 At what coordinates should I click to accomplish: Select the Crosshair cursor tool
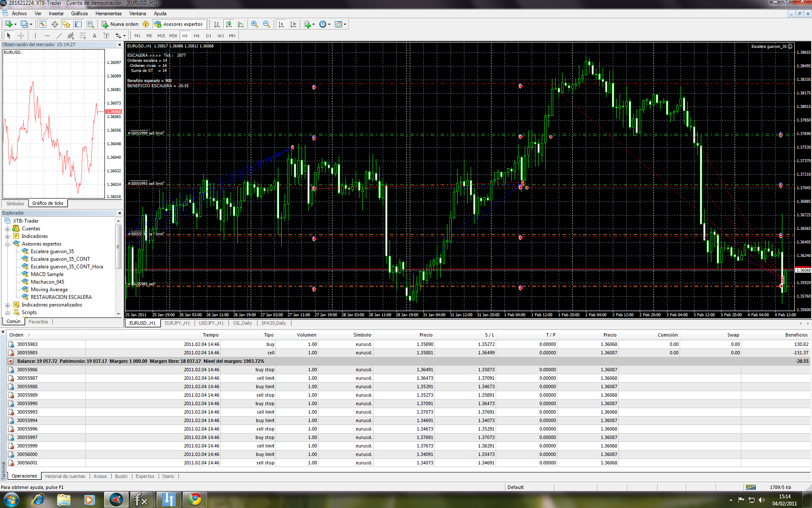click(x=21, y=36)
